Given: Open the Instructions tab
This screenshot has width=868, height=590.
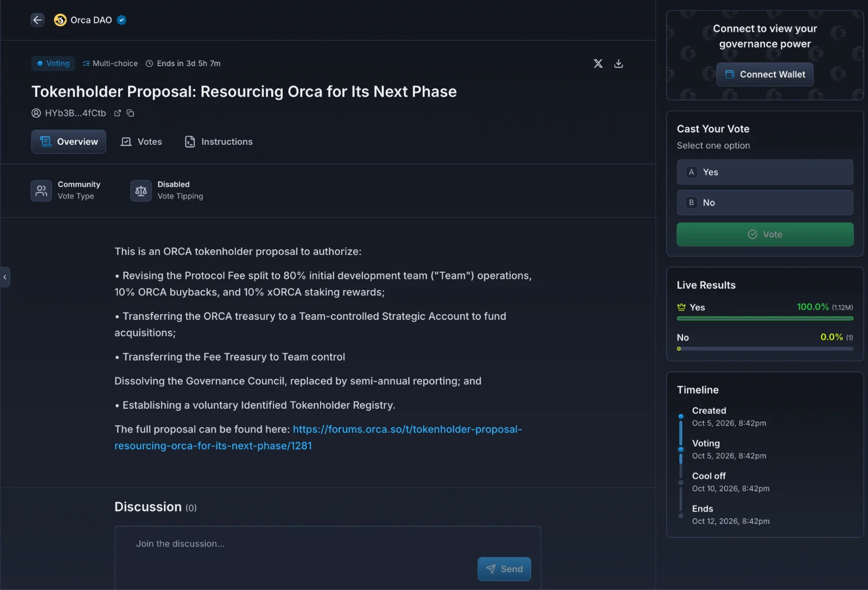Looking at the screenshot, I should (x=219, y=142).
